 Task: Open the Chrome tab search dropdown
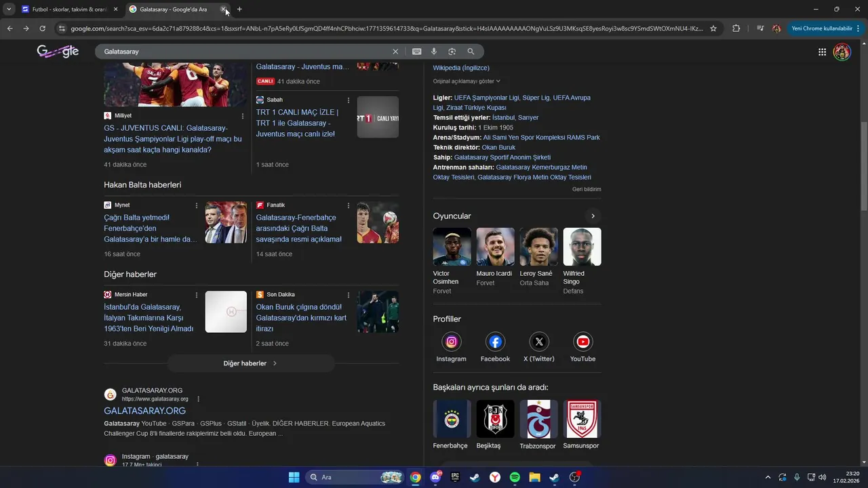click(x=9, y=9)
